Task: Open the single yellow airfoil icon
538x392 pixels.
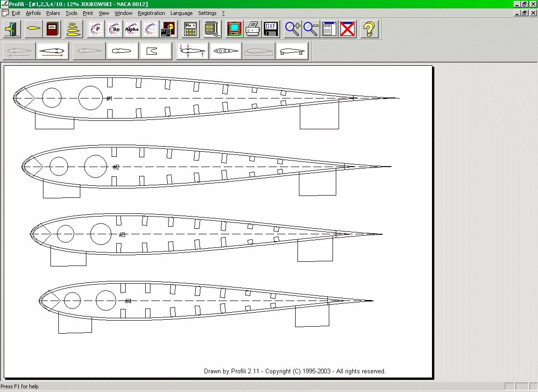Action: coord(33,29)
